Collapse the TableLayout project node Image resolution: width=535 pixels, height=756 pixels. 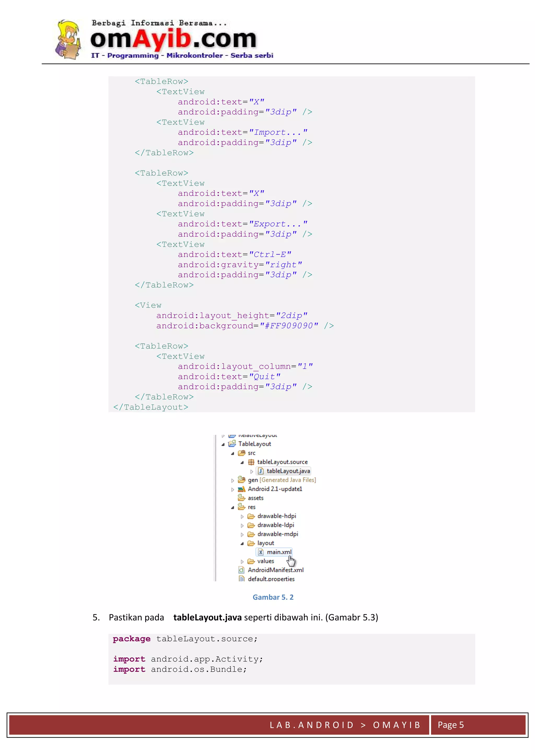click(x=223, y=444)
